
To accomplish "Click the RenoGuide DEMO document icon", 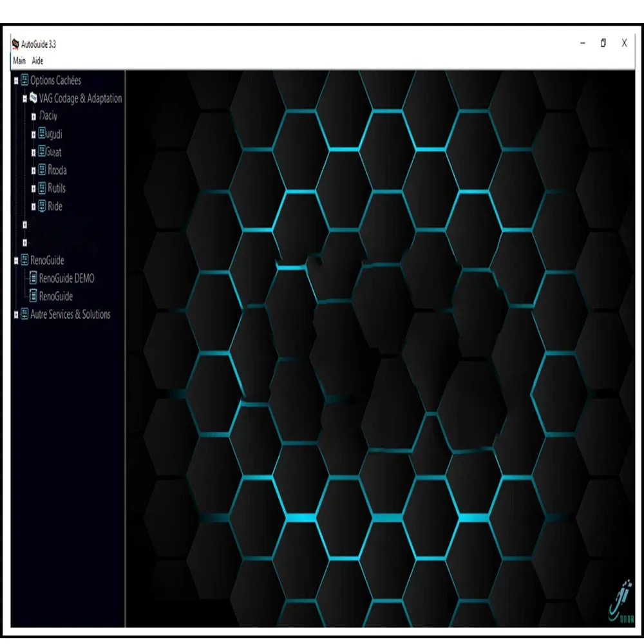I will (33, 278).
